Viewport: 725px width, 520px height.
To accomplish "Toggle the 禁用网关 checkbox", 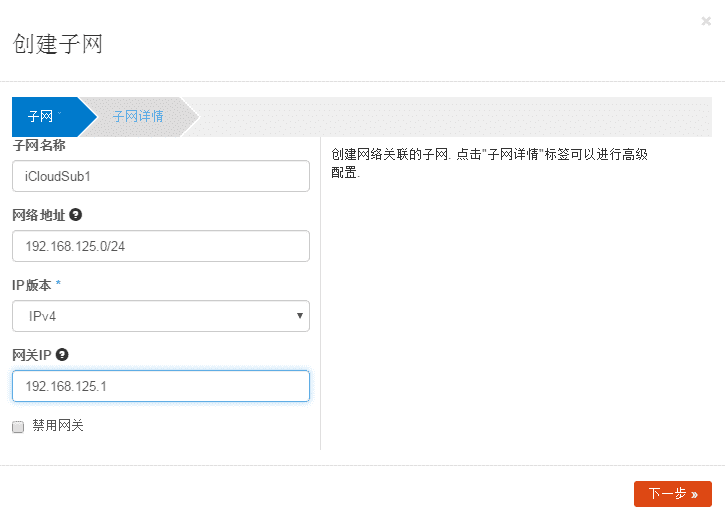I will [18, 427].
